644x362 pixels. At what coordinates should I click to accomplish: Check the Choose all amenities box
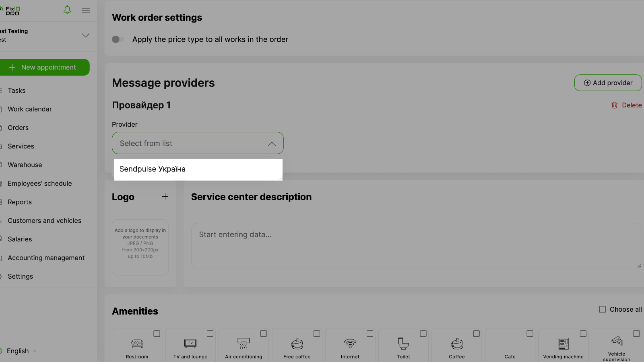603,309
